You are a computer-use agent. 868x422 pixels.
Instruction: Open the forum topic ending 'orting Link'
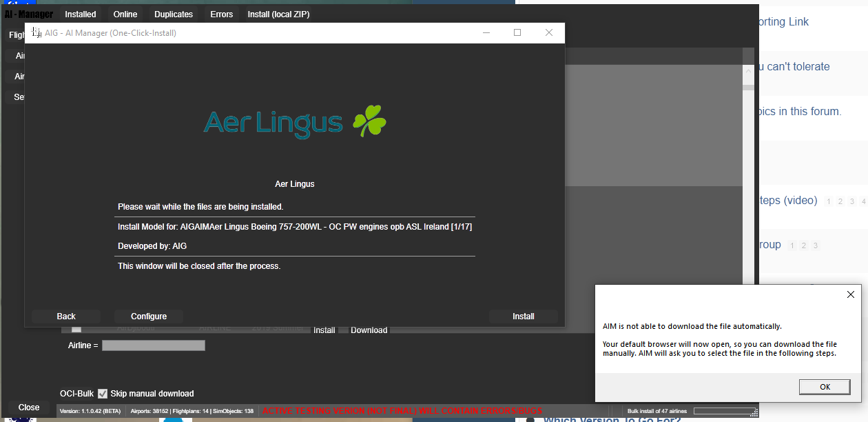pyautogui.click(x=783, y=22)
